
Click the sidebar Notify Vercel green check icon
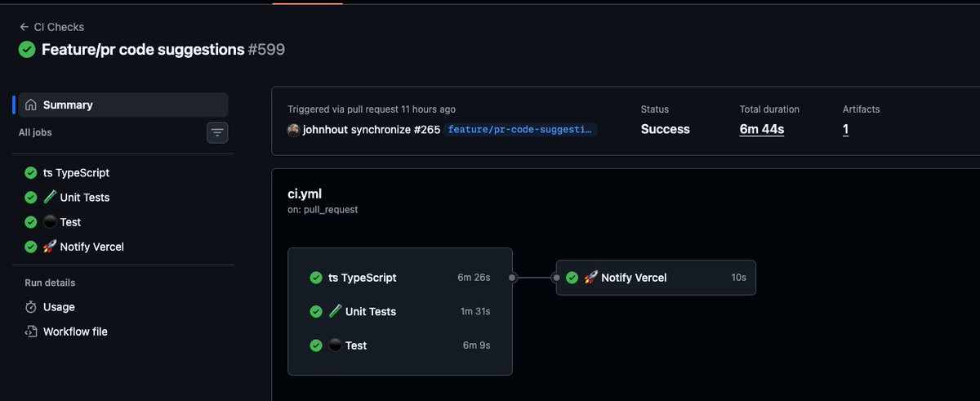31,247
